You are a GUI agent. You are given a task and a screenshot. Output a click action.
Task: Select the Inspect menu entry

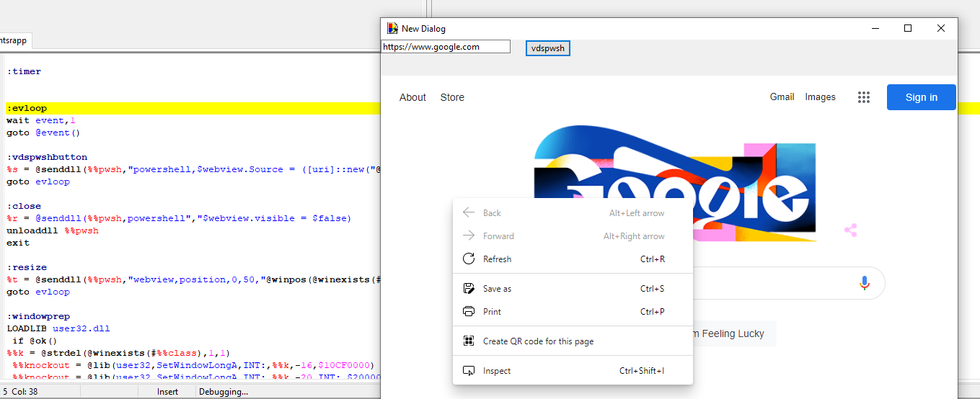click(x=497, y=371)
